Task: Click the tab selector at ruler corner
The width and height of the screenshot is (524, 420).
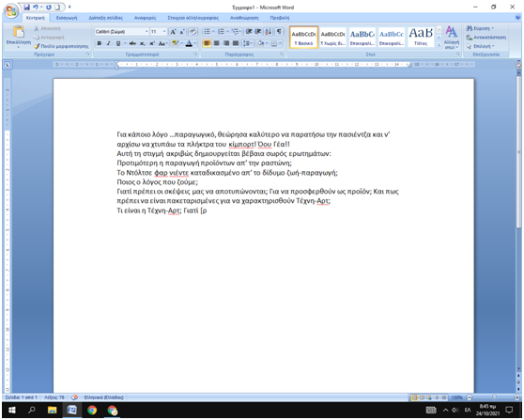Action: pos(8,65)
